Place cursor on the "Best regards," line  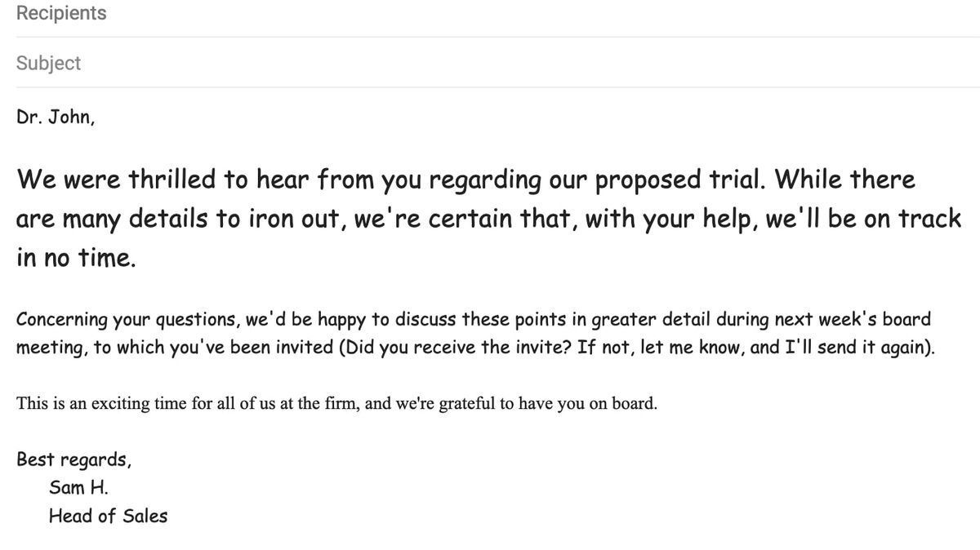[x=73, y=459]
